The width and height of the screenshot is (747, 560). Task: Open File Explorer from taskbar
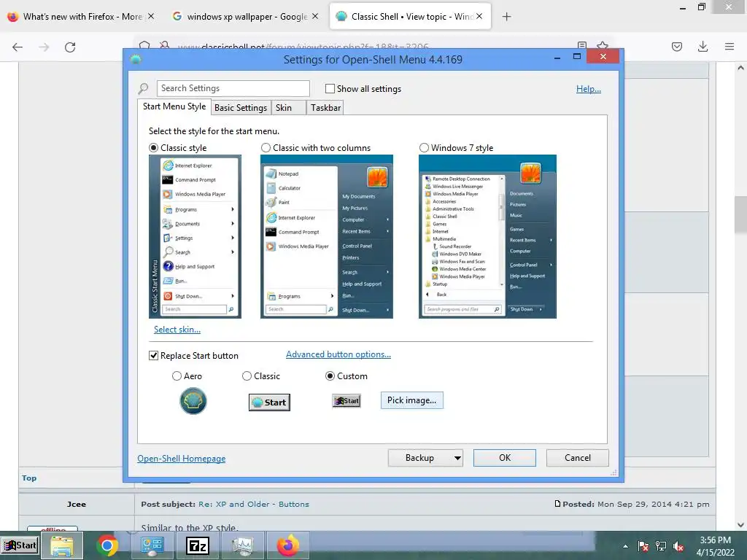pyautogui.click(x=62, y=545)
